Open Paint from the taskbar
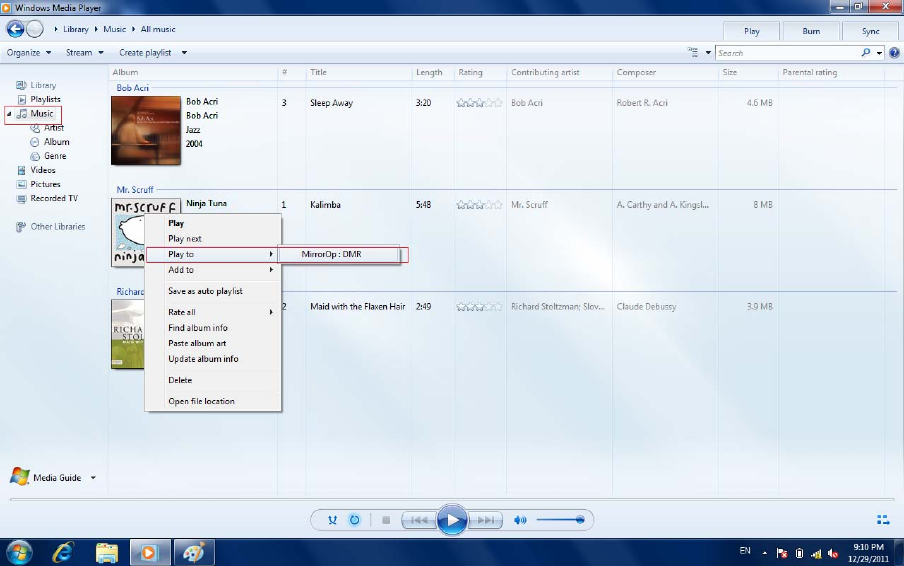Screen dimensions: 904x566 (194, 553)
